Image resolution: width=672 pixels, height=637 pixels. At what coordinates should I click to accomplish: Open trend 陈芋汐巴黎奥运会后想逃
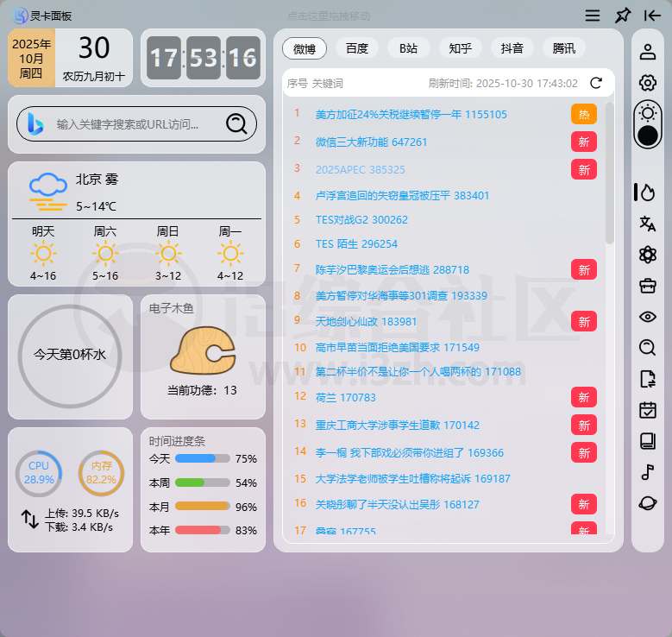(x=393, y=270)
